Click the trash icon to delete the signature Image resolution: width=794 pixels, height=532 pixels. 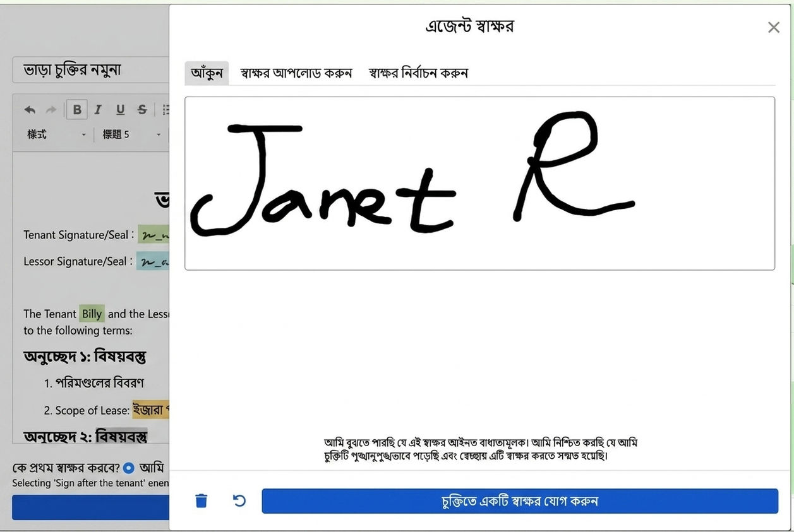coord(201,501)
